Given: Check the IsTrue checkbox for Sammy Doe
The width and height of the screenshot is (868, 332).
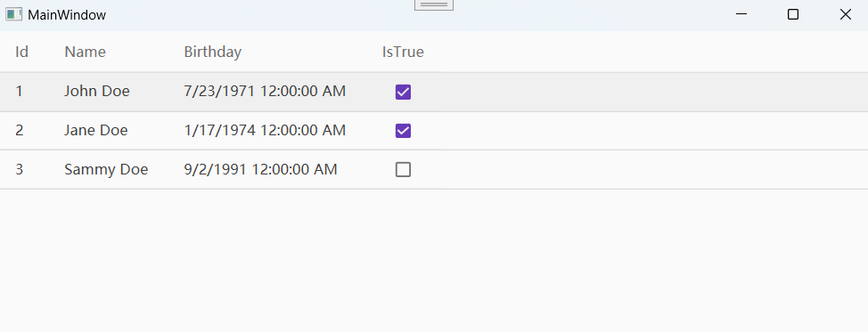Looking at the screenshot, I should (403, 169).
